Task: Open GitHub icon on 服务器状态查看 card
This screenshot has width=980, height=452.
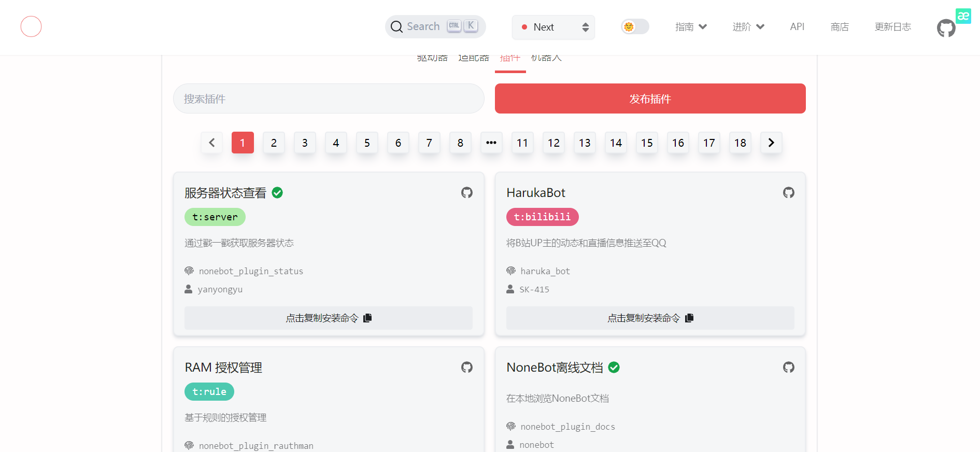Action: 467,193
